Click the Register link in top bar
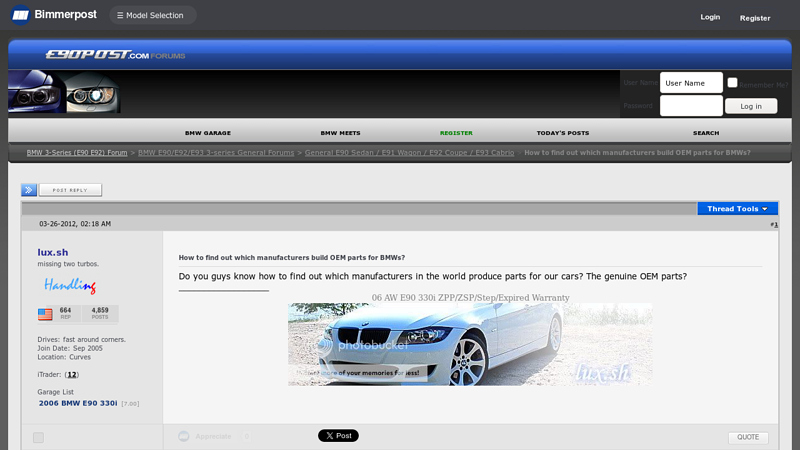 point(755,18)
